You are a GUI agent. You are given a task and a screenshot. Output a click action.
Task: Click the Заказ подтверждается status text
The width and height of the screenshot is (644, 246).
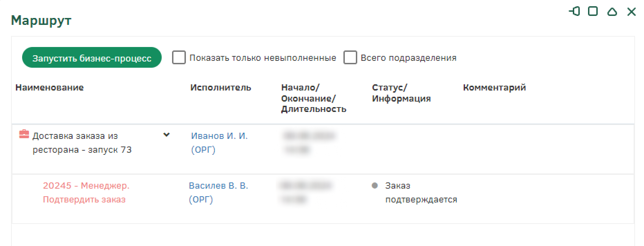tap(421, 192)
